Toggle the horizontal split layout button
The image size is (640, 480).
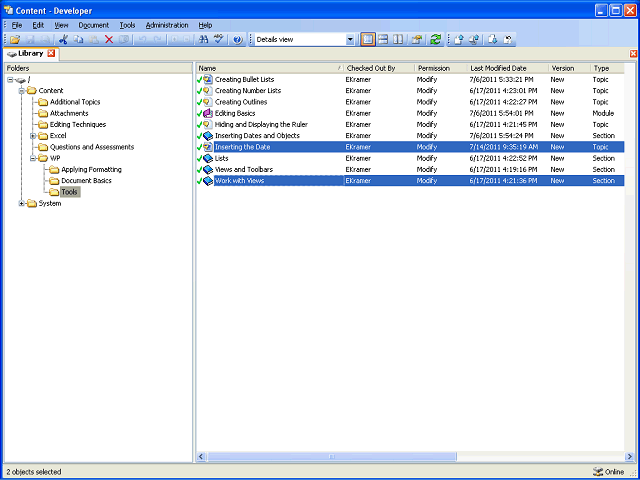pyautogui.click(x=383, y=40)
